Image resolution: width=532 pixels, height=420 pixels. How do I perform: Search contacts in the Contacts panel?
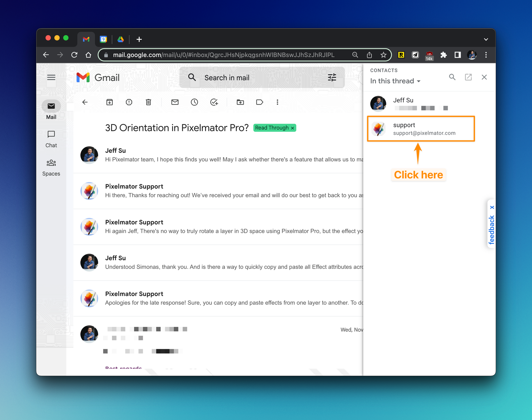[x=452, y=77]
